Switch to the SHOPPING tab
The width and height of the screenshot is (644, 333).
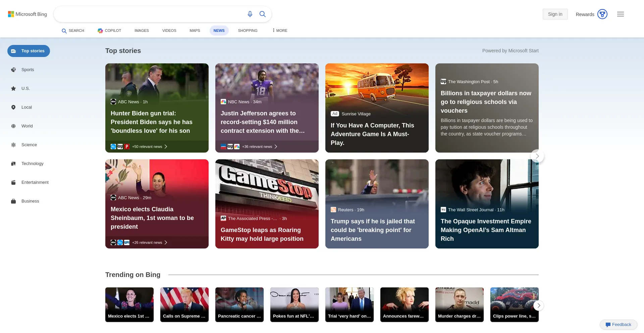tap(248, 31)
